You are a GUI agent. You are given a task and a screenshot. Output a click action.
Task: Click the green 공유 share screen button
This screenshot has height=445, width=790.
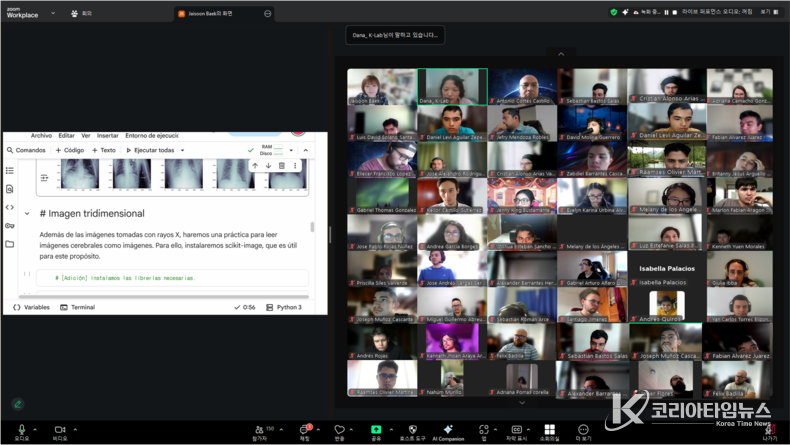click(x=376, y=430)
